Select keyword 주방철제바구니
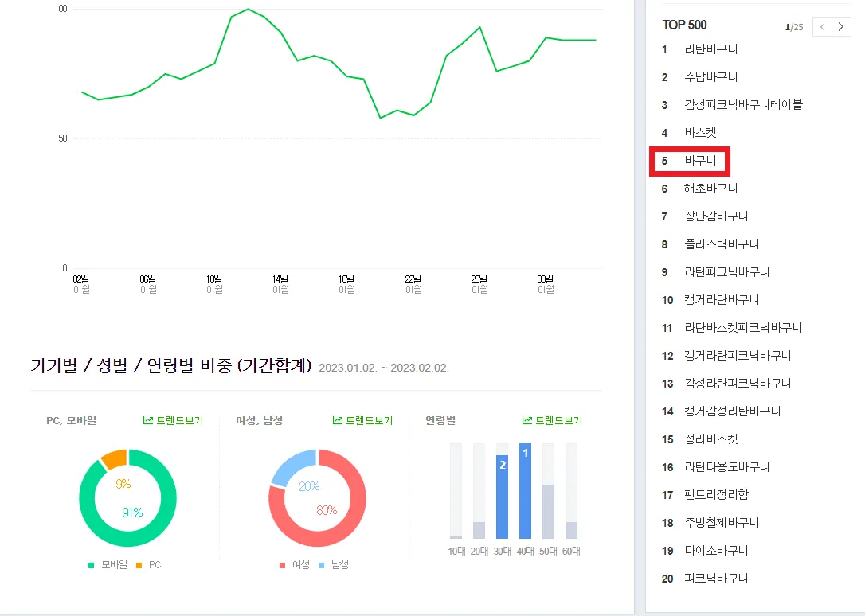Viewport: 865px width, 616px height. click(722, 522)
